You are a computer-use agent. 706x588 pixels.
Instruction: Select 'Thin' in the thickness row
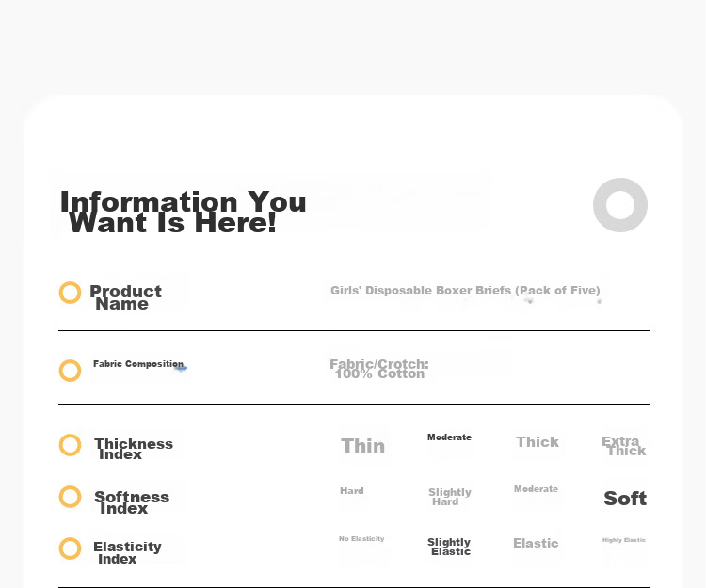(363, 446)
